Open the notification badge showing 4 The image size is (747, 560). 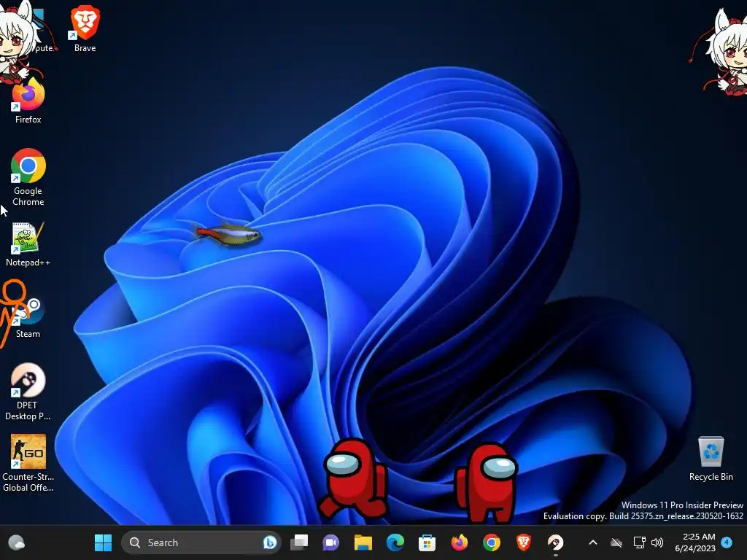click(727, 542)
